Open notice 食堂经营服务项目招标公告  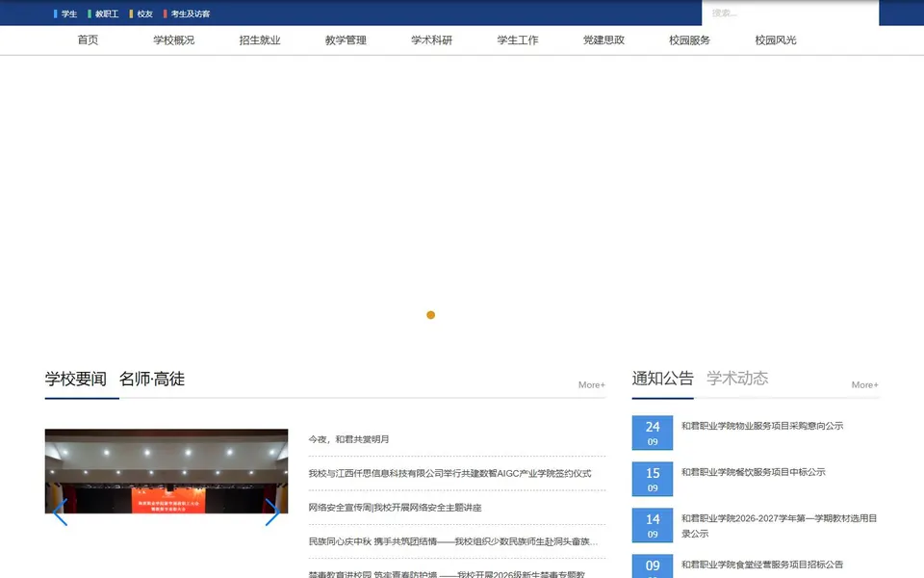[x=762, y=565]
